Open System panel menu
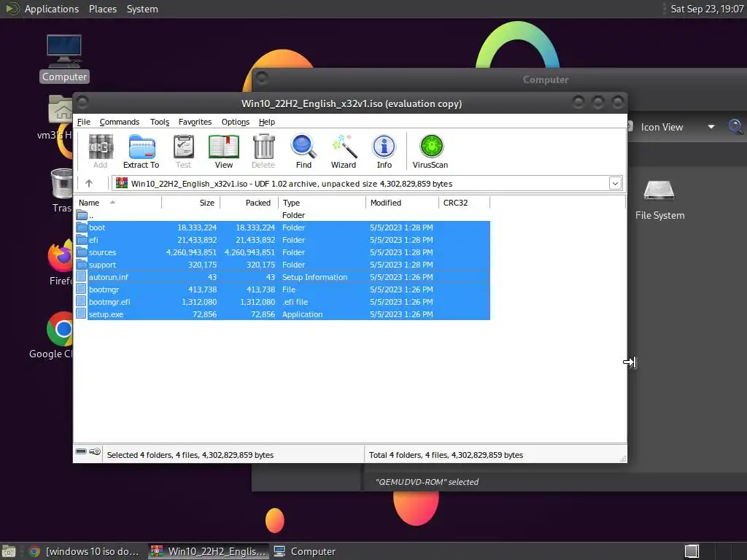The image size is (747, 560). (142, 9)
